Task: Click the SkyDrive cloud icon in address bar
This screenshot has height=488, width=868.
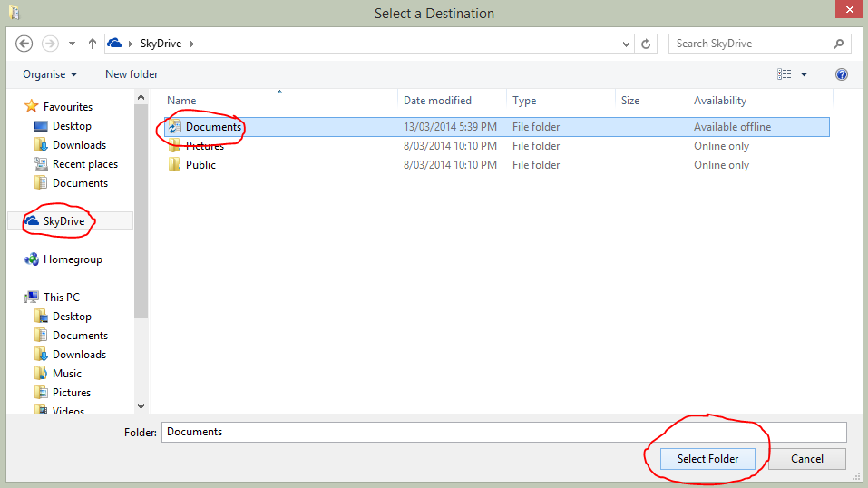Action: coord(114,43)
